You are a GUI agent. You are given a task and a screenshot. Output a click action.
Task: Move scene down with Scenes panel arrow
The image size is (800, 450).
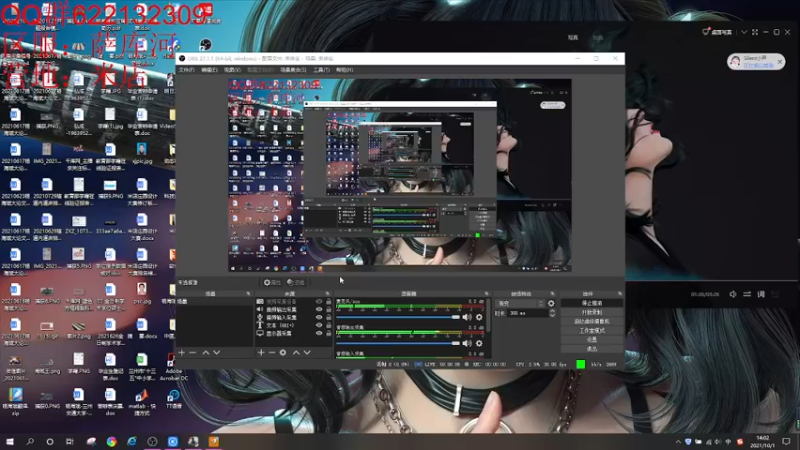(x=217, y=353)
